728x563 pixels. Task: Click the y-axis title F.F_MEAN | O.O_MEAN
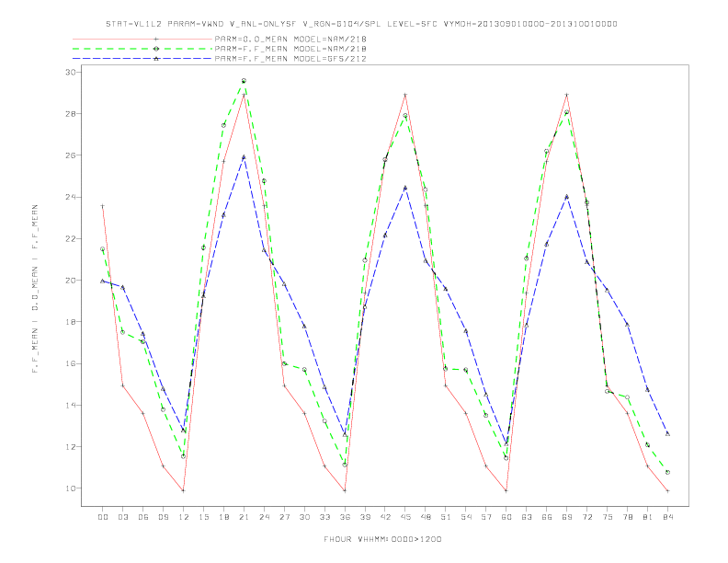click(35, 289)
